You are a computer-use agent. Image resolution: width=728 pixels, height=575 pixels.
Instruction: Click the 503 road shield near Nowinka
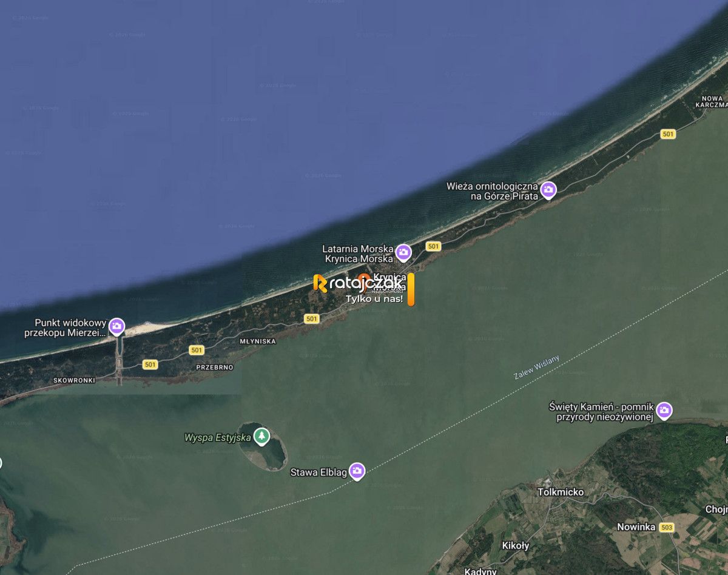pos(667,527)
